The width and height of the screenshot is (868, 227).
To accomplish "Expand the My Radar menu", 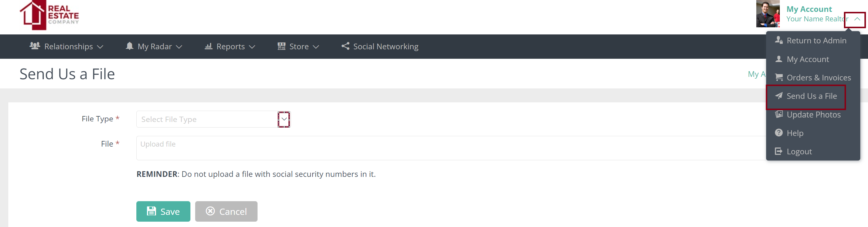I will tap(154, 47).
